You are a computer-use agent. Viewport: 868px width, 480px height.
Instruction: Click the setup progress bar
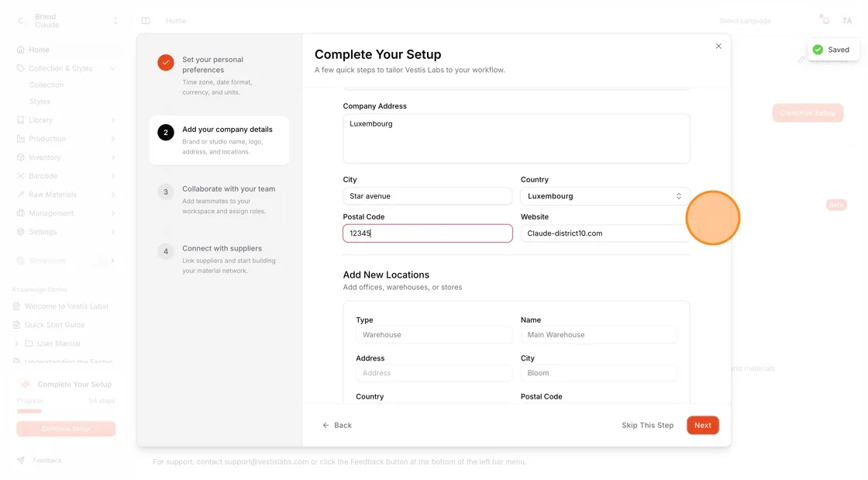[66, 411]
